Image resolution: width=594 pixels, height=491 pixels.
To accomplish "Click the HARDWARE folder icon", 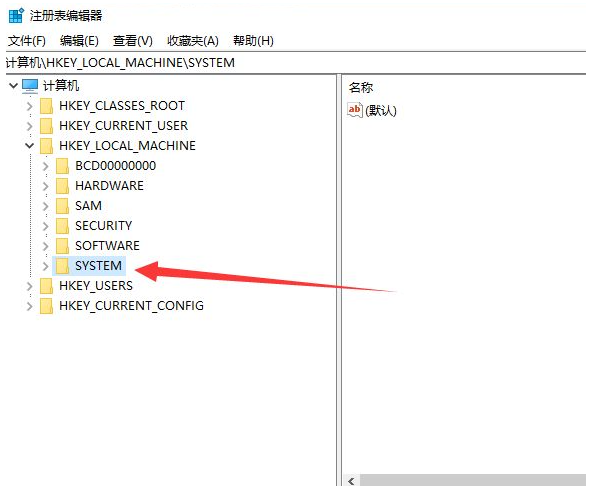I will coord(62,186).
